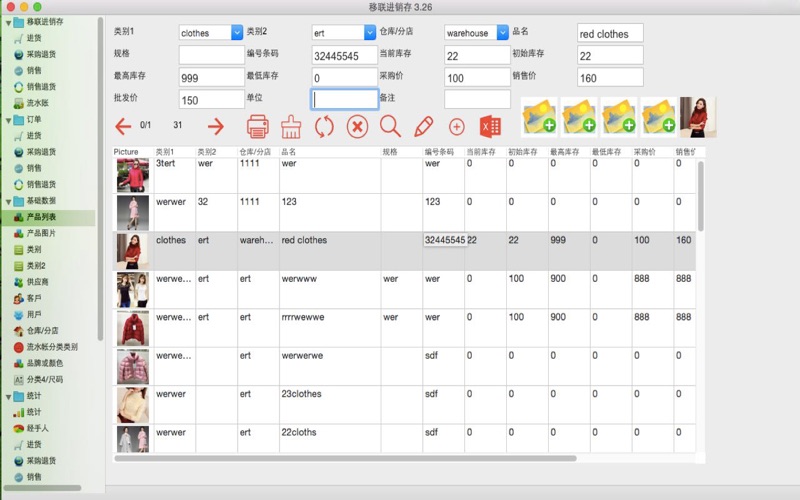Open the 类别1 clothes dropdown
This screenshot has height=500, width=800.
237,32
